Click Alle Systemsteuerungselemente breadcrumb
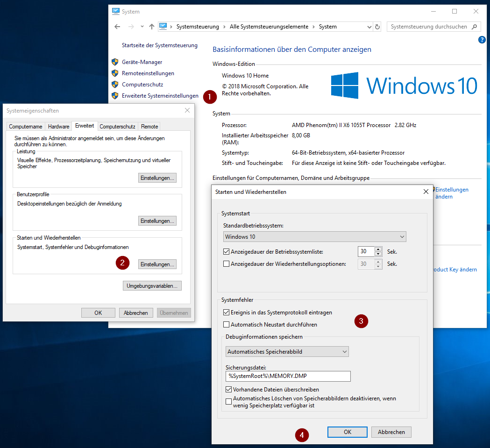The width and height of the screenshot is (490, 448). pyautogui.click(x=269, y=27)
